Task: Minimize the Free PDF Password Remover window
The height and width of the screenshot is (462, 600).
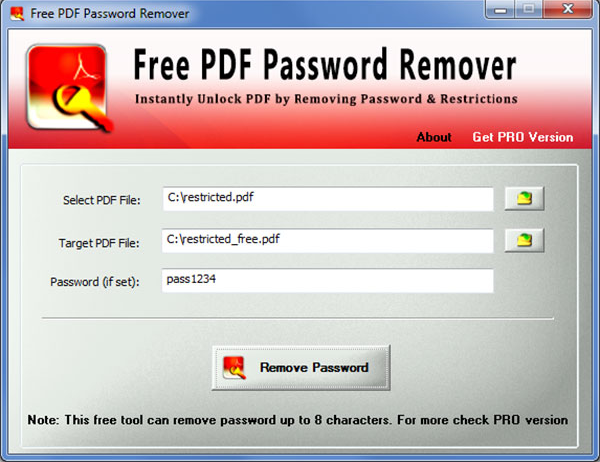Action: point(500,9)
